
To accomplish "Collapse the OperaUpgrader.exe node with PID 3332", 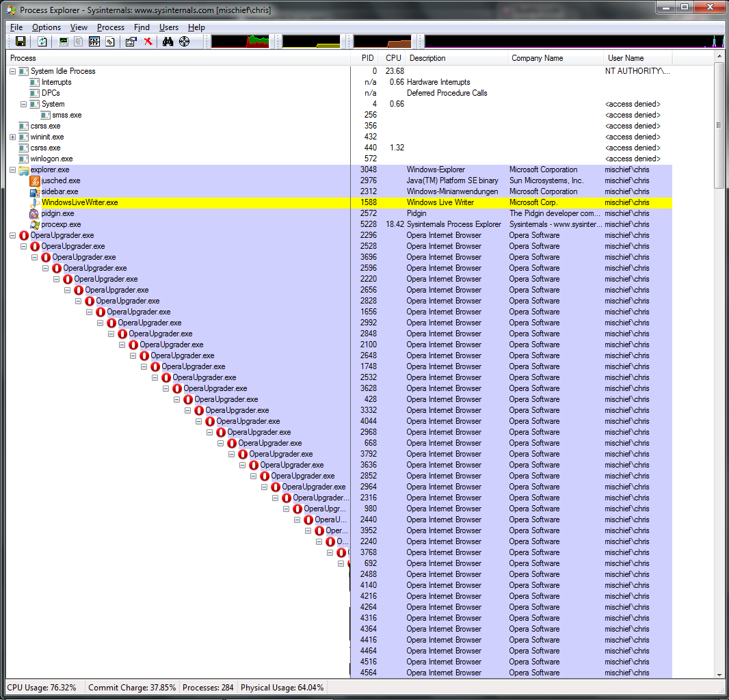I will [x=187, y=410].
